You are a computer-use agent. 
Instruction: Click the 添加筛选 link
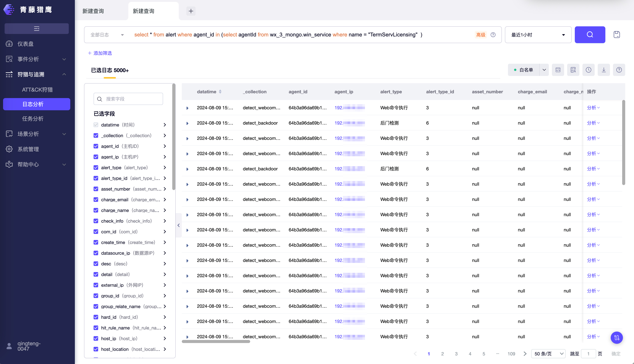tap(100, 53)
